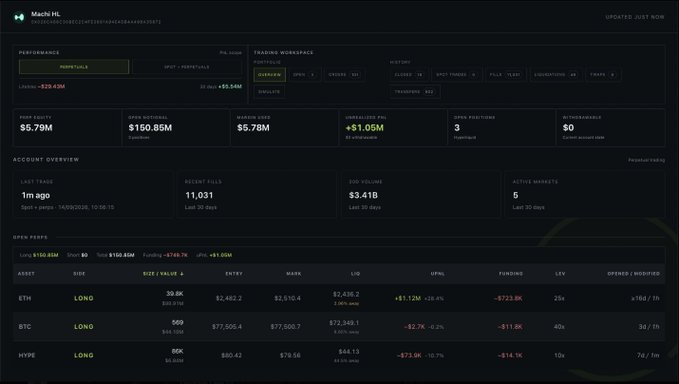Click HYPE mark price $79.56
The height and width of the screenshot is (384, 679).
click(x=290, y=355)
